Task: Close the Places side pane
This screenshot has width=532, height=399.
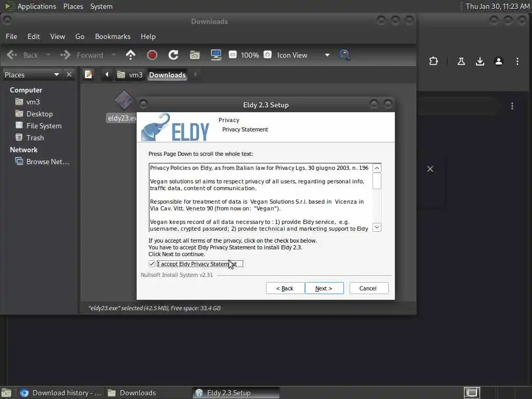Action: point(69,75)
